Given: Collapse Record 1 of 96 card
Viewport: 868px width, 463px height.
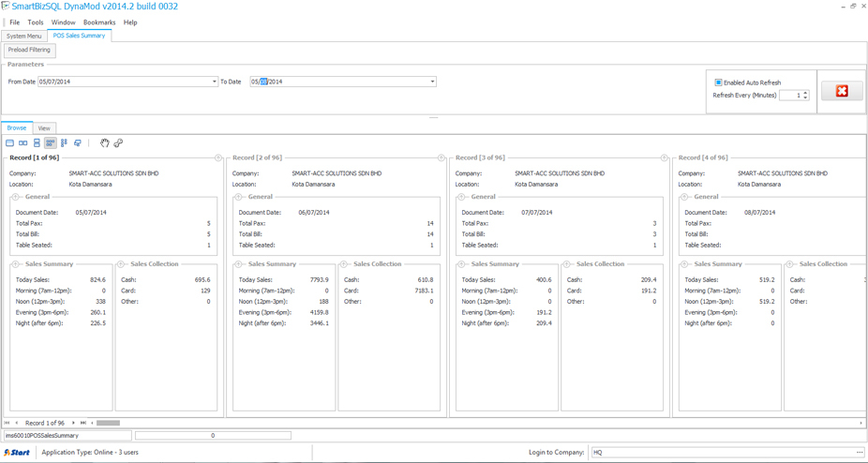Looking at the screenshot, I should pos(218,157).
